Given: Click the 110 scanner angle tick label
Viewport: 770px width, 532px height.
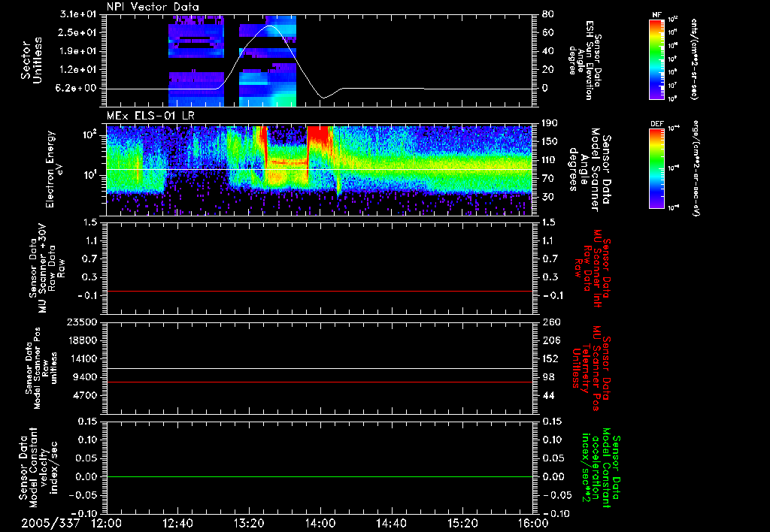Looking at the screenshot, I should coord(549,160).
